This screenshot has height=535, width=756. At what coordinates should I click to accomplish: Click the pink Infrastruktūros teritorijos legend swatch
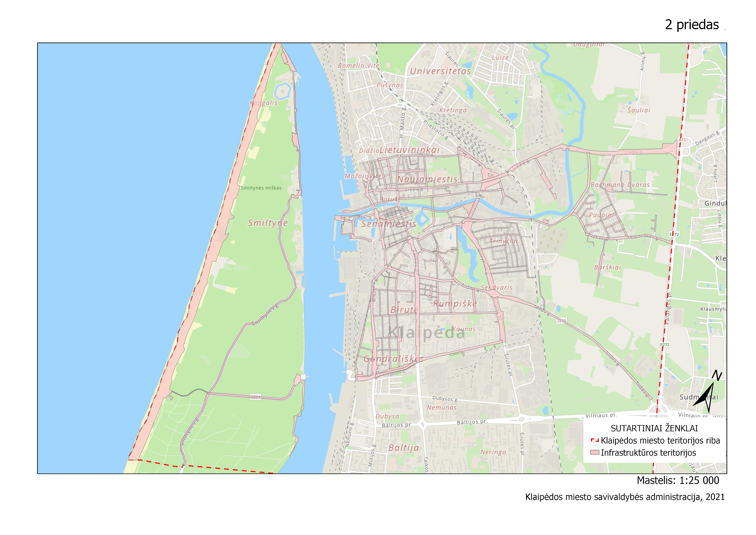[595, 452]
